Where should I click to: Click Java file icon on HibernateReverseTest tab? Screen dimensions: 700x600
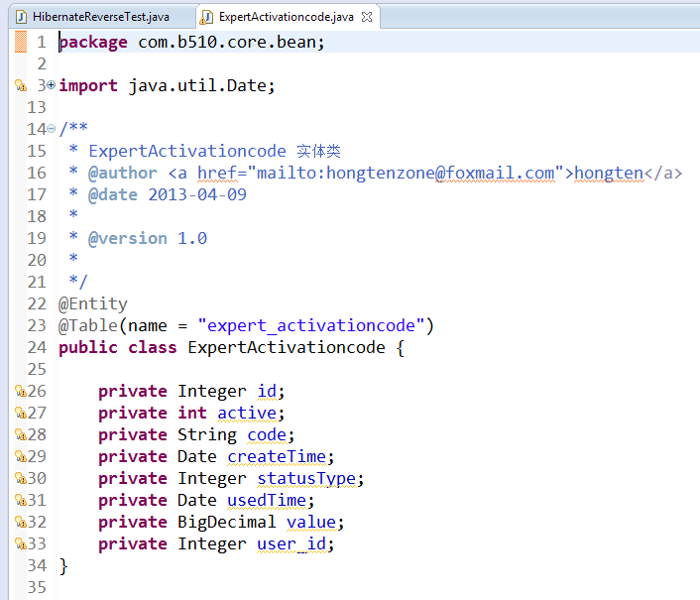[x=22, y=17]
